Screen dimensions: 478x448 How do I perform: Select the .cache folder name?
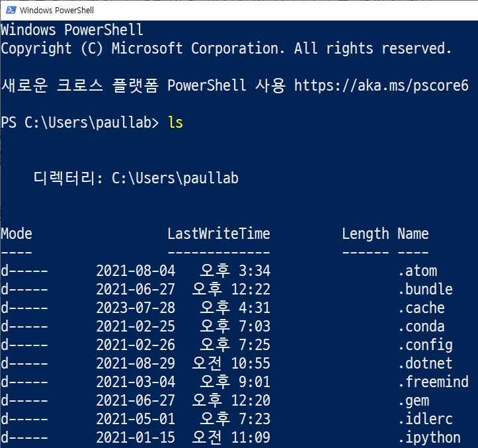click(x=421, y=308)
